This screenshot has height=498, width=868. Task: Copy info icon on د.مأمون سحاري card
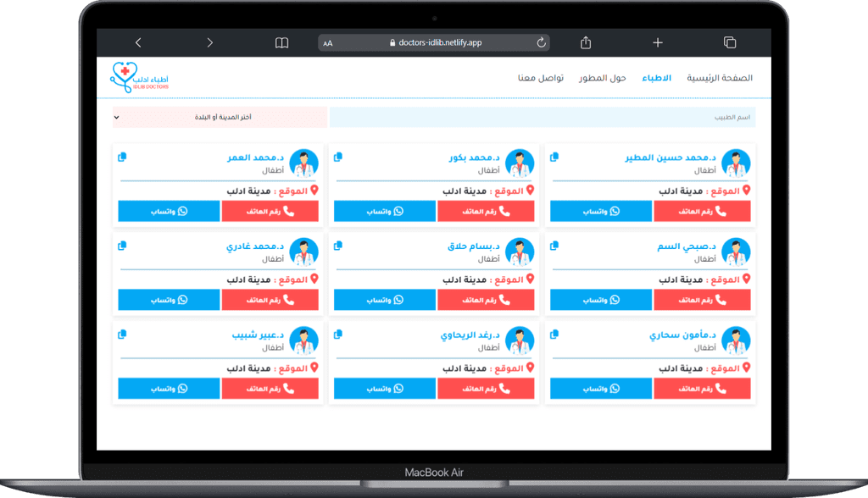click(x=554, y=335)
